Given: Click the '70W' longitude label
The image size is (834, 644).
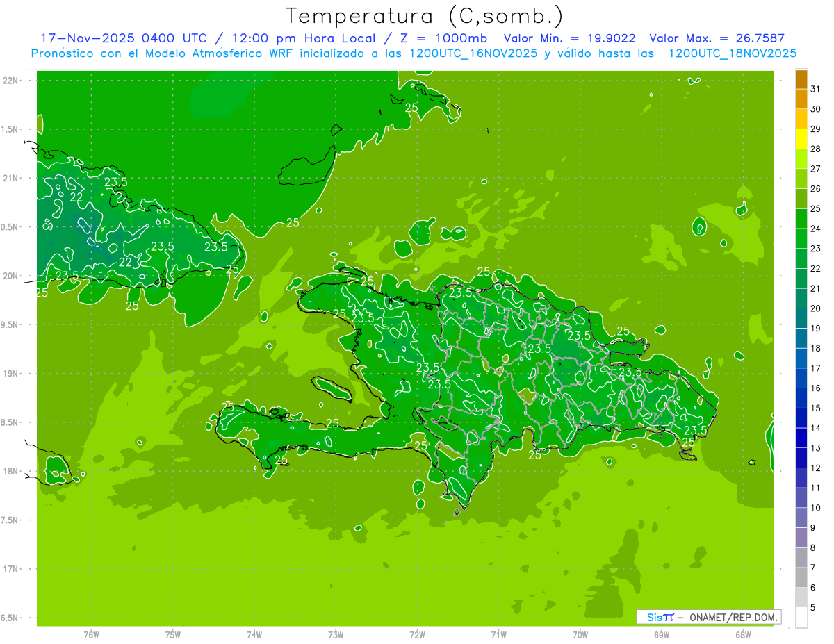Looking at the screenshot, I should 580,634.
